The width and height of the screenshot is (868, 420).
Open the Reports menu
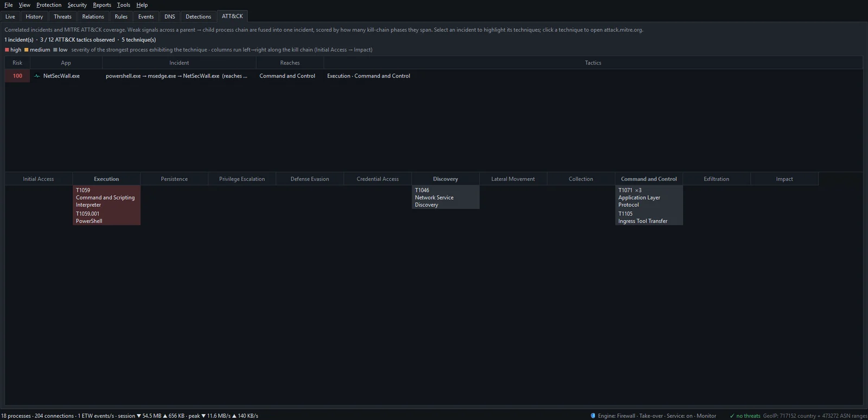point(102,5)
